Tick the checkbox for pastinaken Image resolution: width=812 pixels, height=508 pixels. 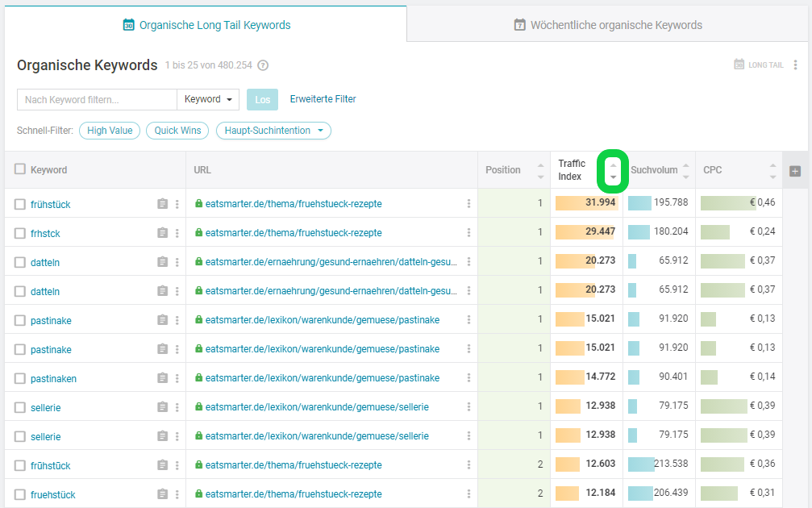[19, 378]
